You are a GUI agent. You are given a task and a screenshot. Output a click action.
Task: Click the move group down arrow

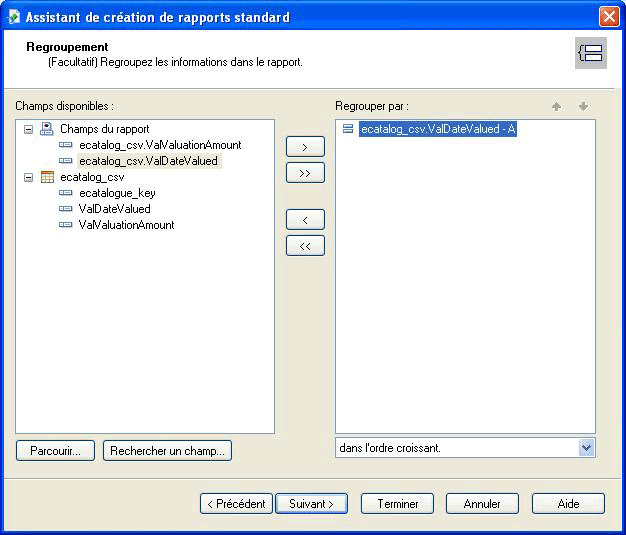click(583, 107)
